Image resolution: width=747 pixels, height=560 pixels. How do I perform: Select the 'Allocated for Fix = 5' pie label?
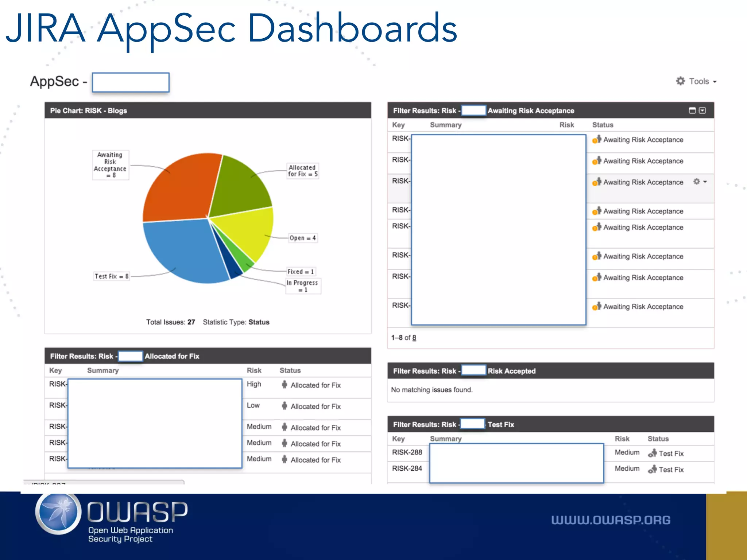point(302,171)
